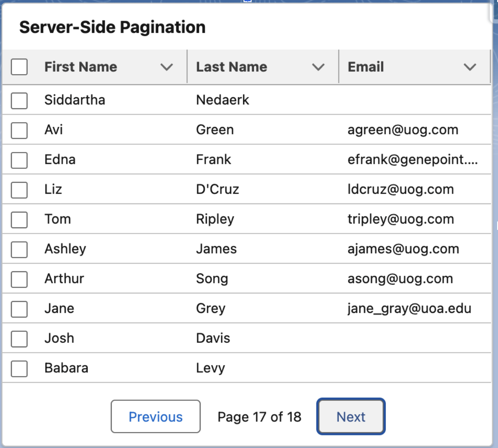
Task: Advance to the next page with Next
Action: click(351, 416)
